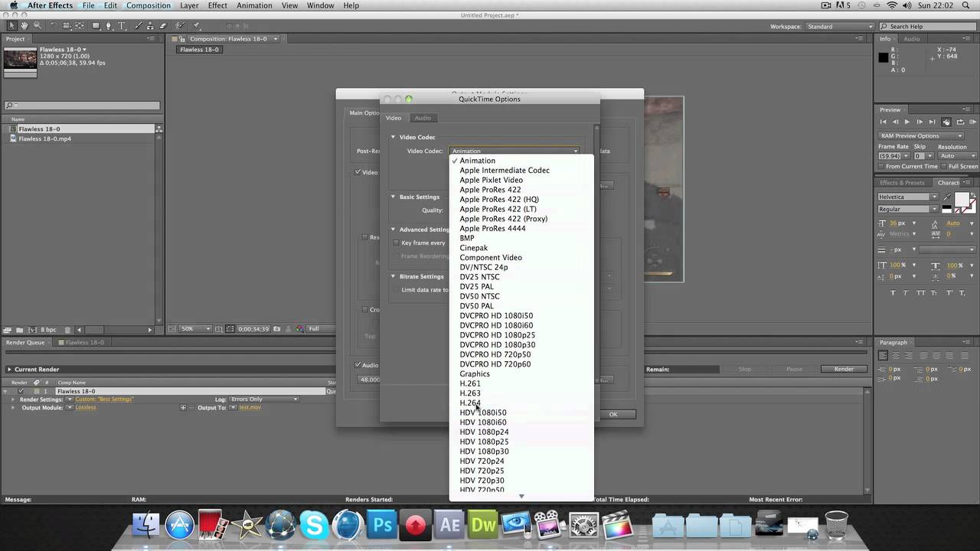Select the Hand tool

point(24,26)
